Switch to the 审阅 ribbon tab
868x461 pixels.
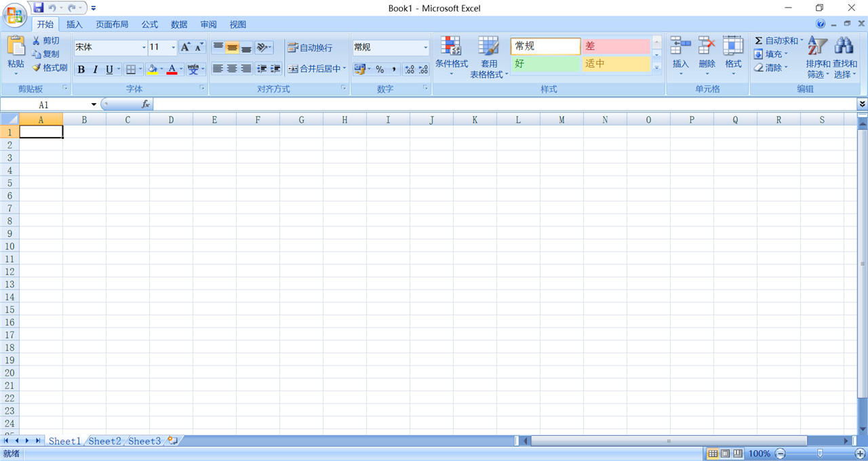(x=209, y=24)
